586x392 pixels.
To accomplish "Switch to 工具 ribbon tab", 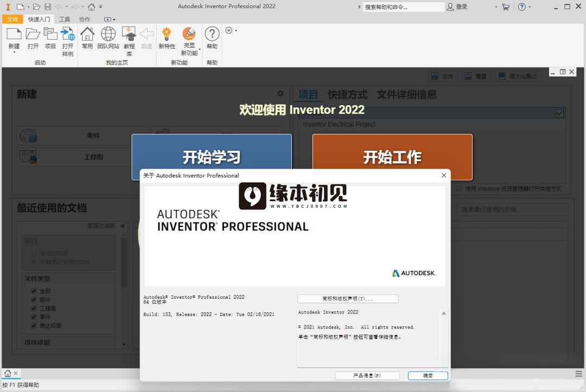I will [64, 19].
